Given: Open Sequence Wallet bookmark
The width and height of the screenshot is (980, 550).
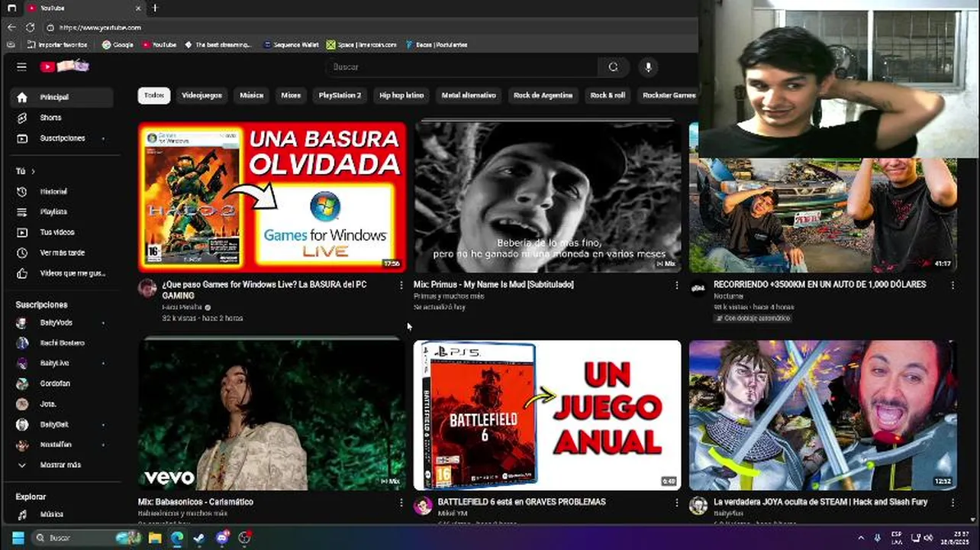Looking at the screenshot, I should (x=291, y=44).
